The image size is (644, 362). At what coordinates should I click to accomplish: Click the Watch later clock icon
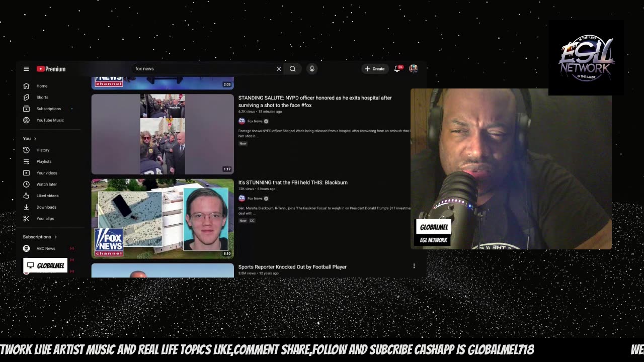tap(26, 184)
